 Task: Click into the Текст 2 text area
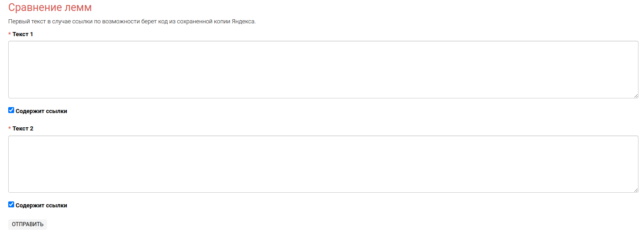tap(323, 164)
